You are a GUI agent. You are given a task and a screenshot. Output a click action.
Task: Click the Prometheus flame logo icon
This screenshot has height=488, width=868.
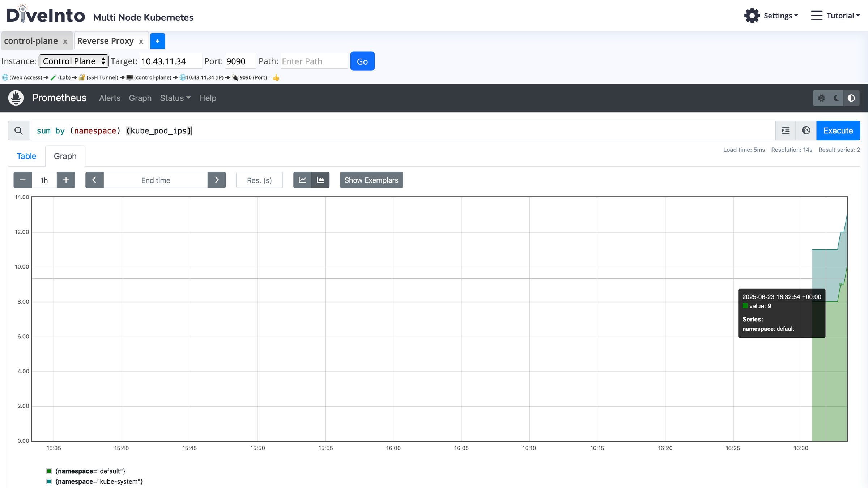(x=16, y=98)
